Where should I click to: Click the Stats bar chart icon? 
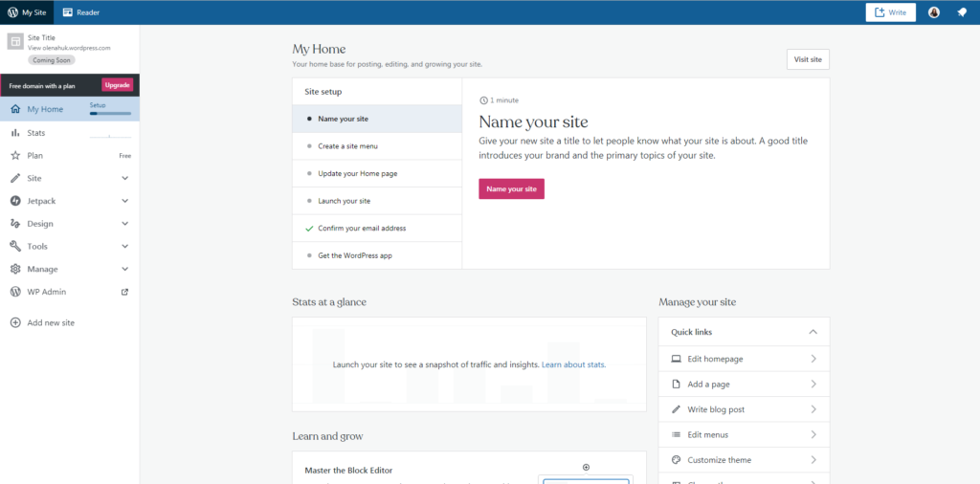[x=15, y=133]
